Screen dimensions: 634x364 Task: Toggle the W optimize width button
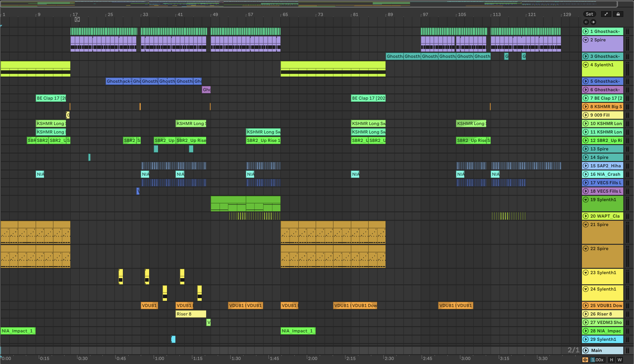click(619, 360)
